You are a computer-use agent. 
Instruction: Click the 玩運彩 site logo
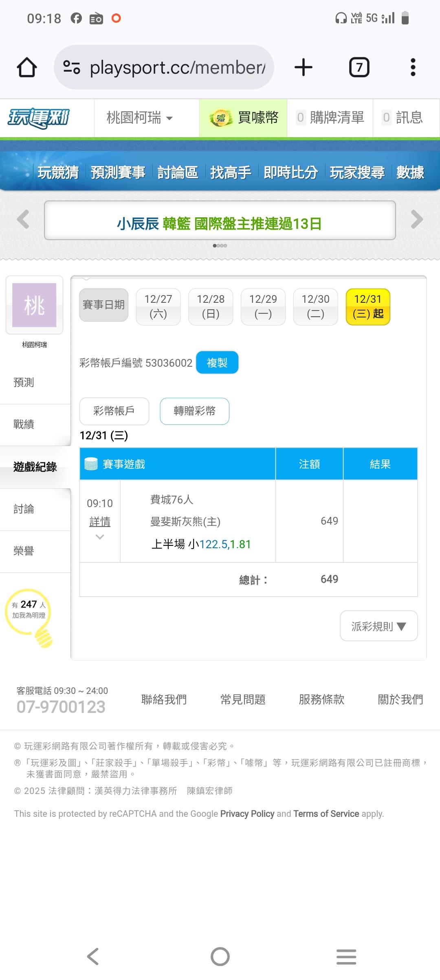(39, 118)
